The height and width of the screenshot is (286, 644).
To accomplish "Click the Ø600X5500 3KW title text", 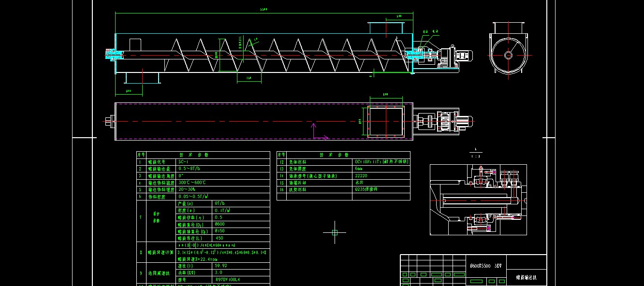I will coord(486,266).
